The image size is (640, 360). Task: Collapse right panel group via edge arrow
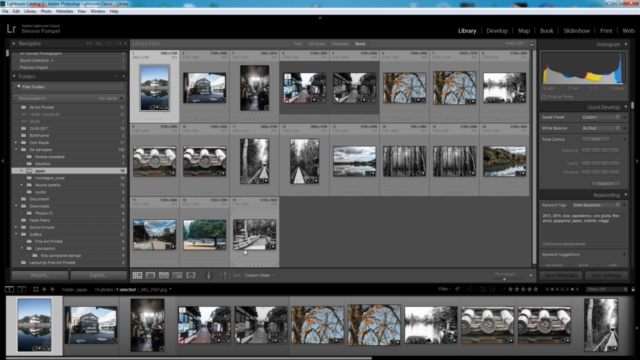point(637,161)
